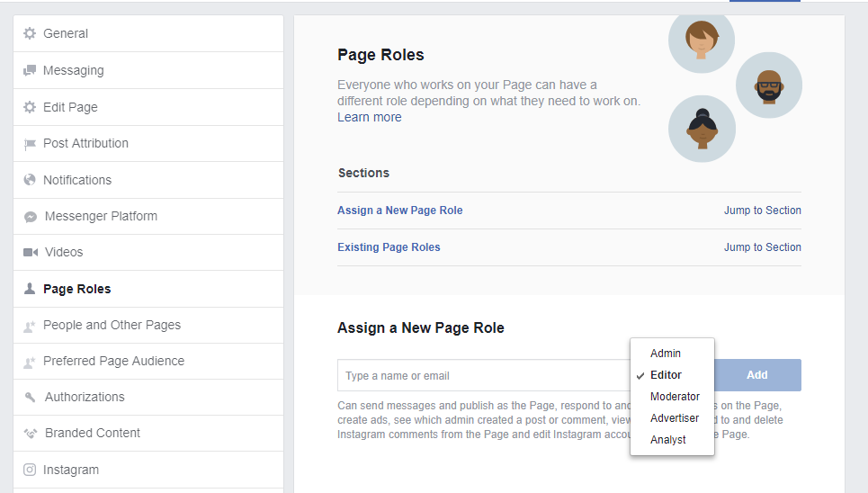Go to People and Other Pages

(112, 325)
